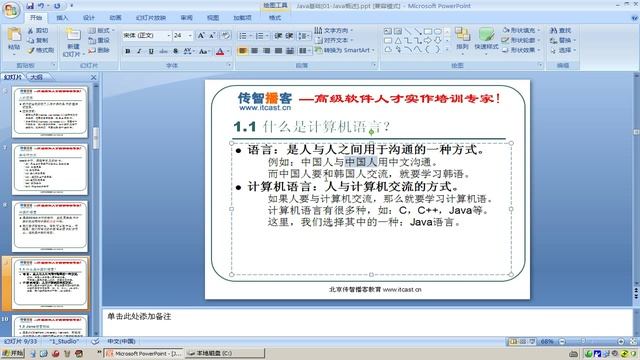This screenshot has height=360, width=640.
Task: Click zoom in plus on zoom slider
Action: click(x=621, y=342)
